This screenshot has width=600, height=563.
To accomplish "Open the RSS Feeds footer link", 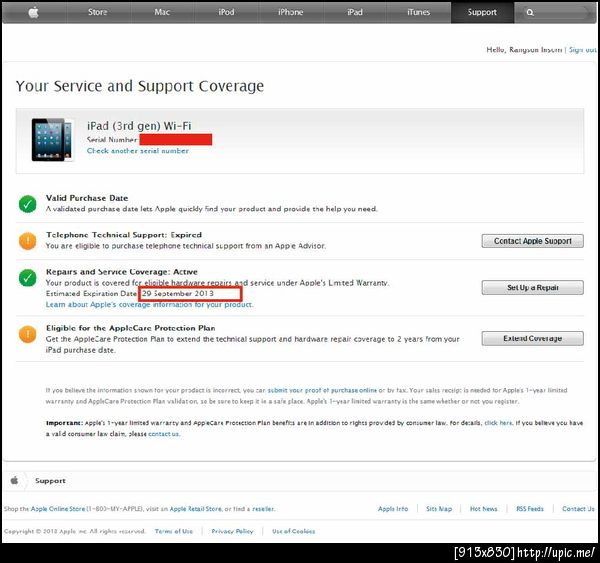I will point(530,509).
